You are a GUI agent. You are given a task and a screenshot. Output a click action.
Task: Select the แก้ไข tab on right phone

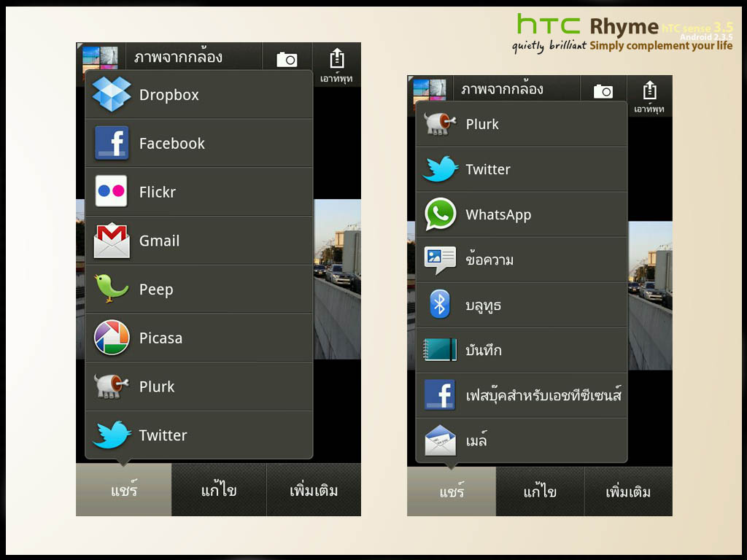[x=540, y=491]
